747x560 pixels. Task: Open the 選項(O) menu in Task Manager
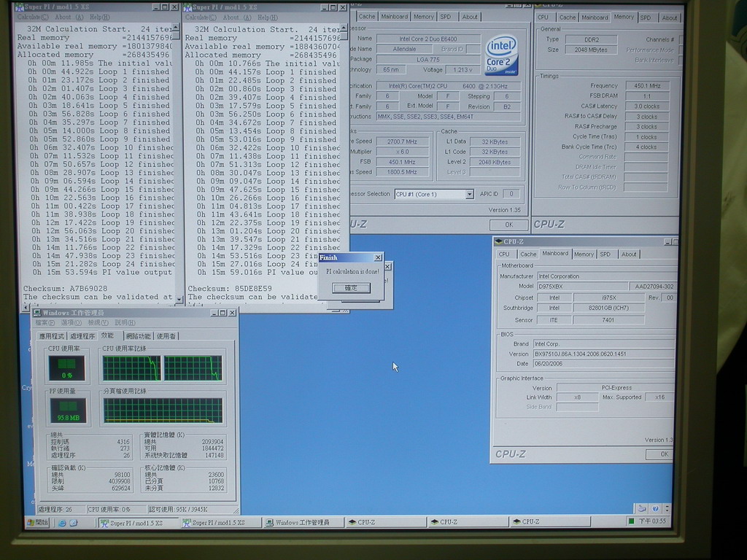coord(71,323)
